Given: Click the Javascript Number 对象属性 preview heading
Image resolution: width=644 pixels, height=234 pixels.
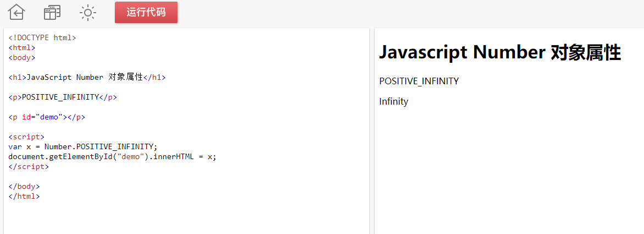Looking at the screenshot, I should click(x=500, y=53).
